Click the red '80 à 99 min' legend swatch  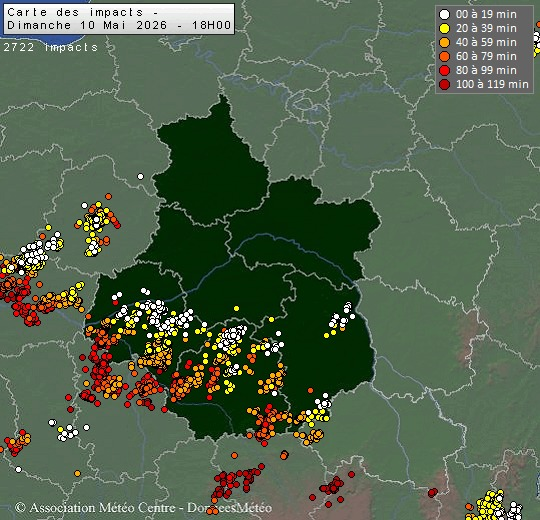point(445,70)
